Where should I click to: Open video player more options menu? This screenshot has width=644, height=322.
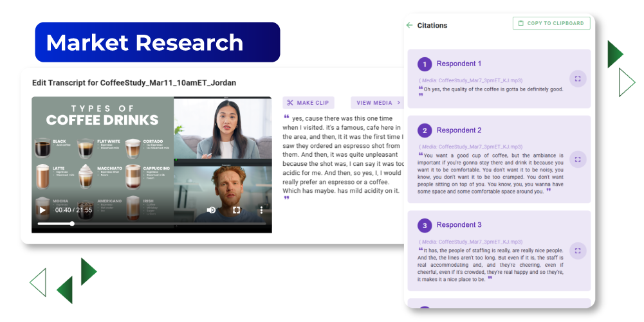(261, 210)
